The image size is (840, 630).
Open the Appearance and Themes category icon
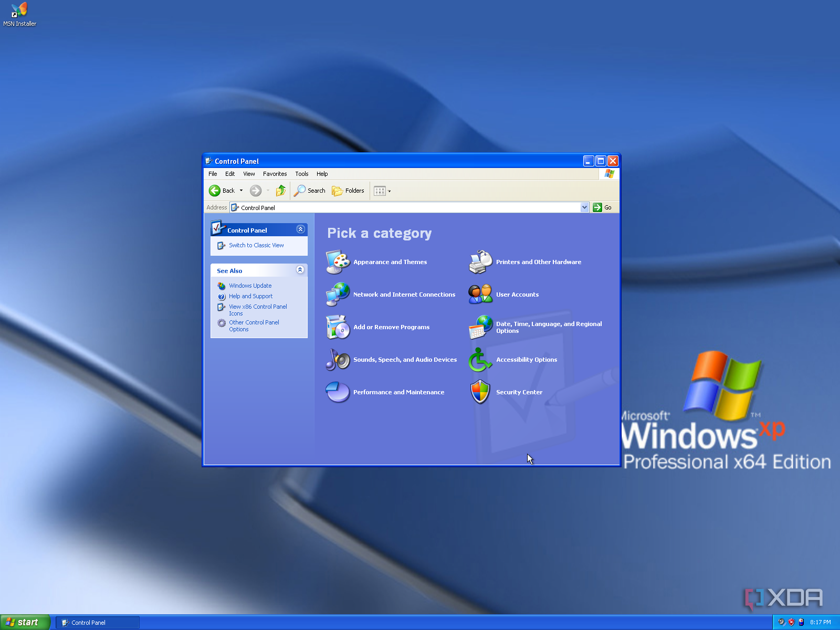click(x=338, y=262)
